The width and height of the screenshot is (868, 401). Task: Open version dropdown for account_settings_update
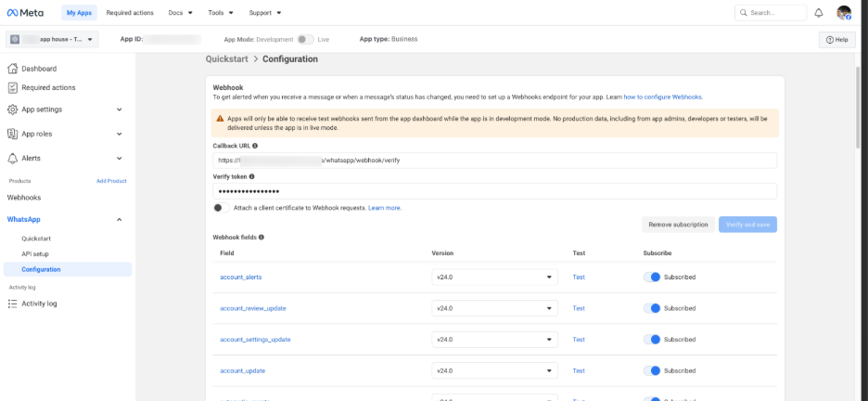[x=494, y=340]
